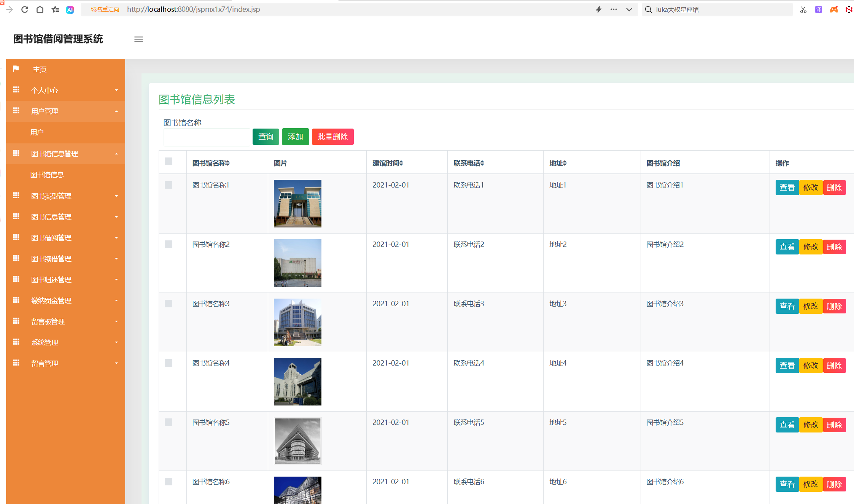Click the lightning icon in the address bar

599,9
